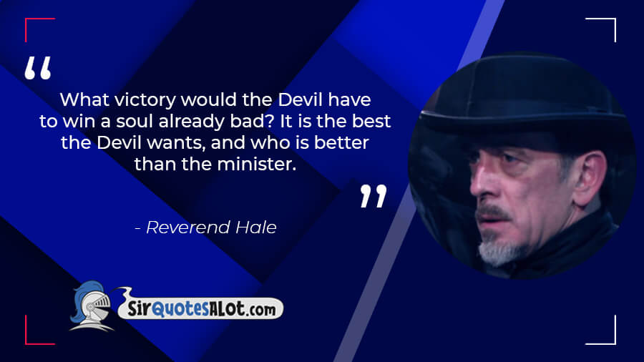Select the line 'to win a soul already bad?'

coord(157,121)
